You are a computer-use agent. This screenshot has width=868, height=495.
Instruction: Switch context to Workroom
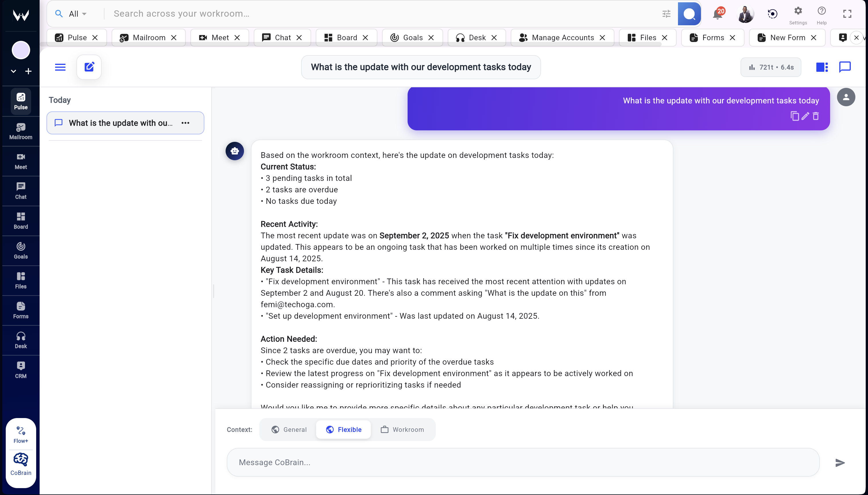402,429
